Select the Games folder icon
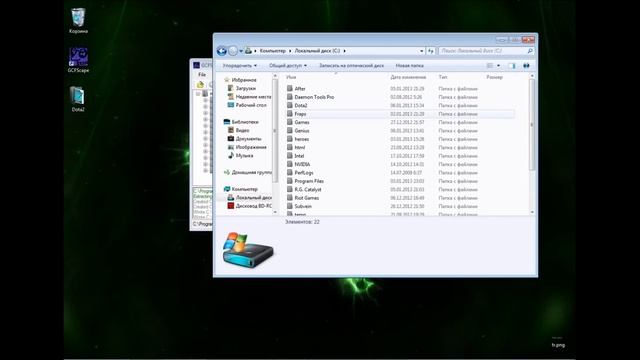The width and height of the screenshot is (640, 360). pos(290,122)
